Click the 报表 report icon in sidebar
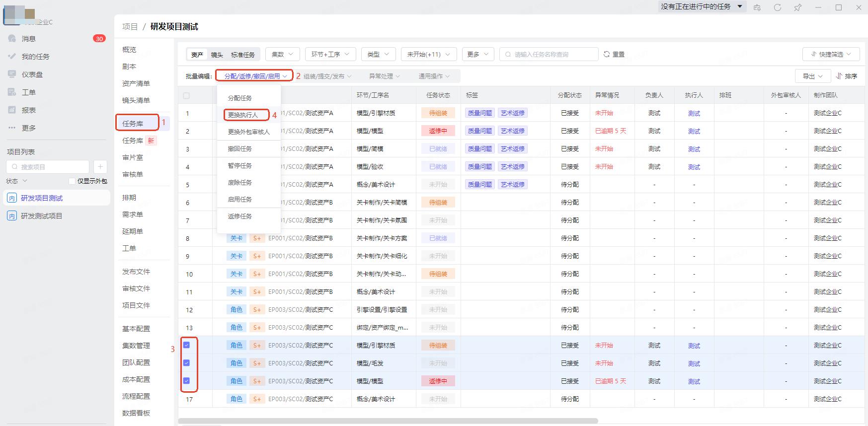 [x=12, y=110]
